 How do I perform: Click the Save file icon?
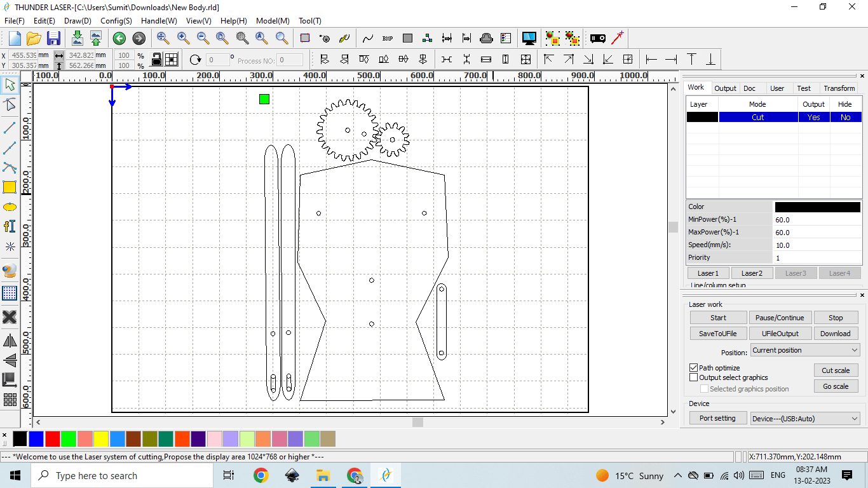[53, 38]
